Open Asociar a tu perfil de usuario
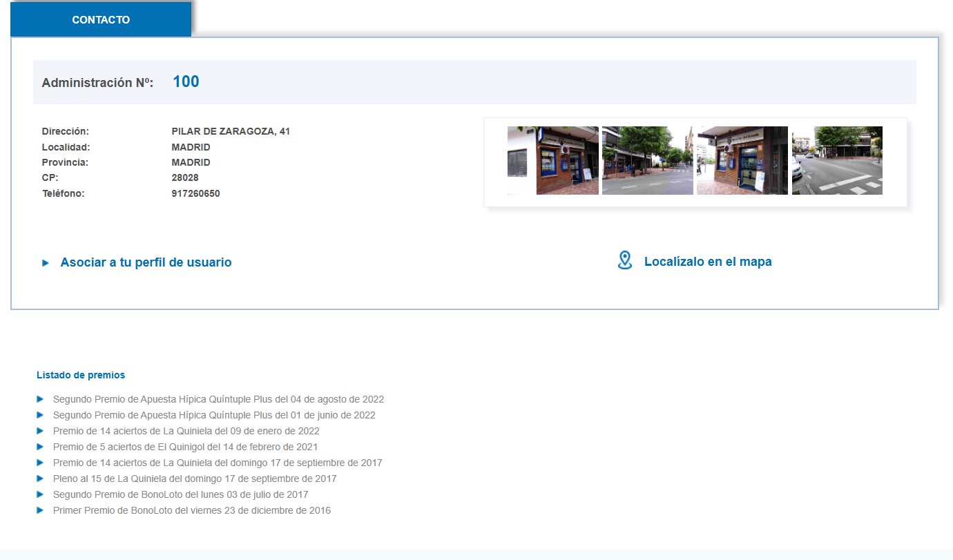Image resolution: width=953 pixels, height=560 pixels. (146, 262)
